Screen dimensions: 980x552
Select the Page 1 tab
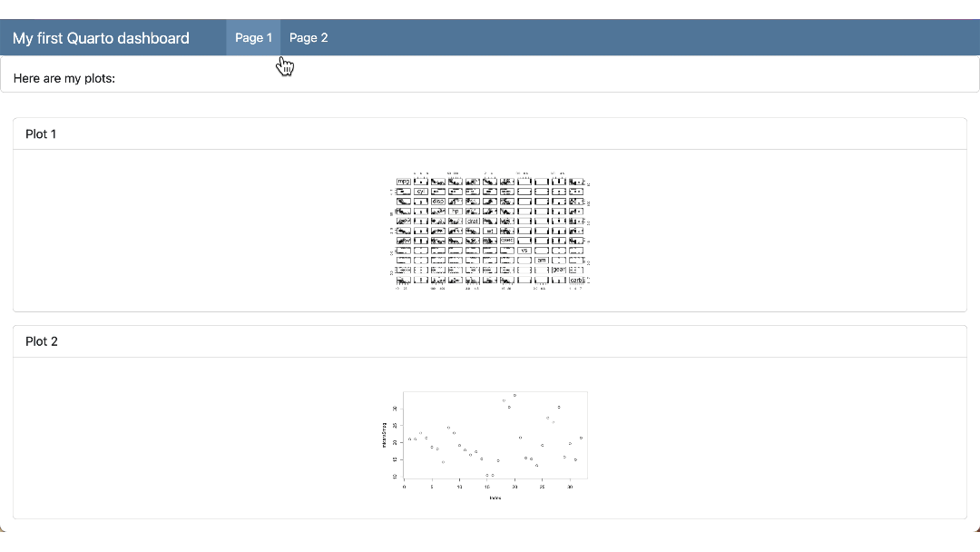[253, 37]
